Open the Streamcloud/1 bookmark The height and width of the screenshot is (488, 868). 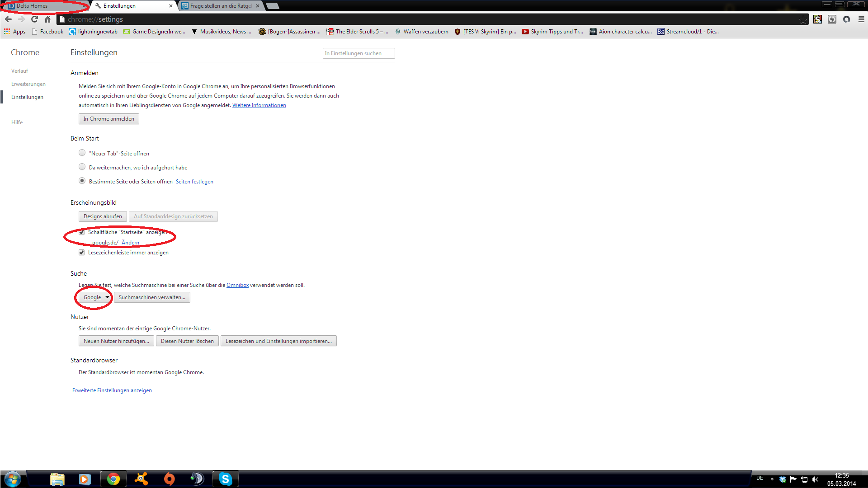688,32
